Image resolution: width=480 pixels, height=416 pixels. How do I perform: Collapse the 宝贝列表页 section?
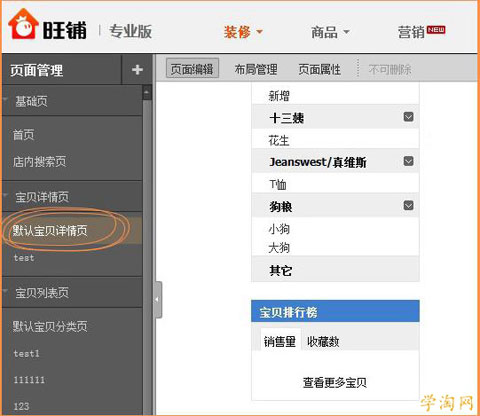pyautogui.click(x=5, y=291)
